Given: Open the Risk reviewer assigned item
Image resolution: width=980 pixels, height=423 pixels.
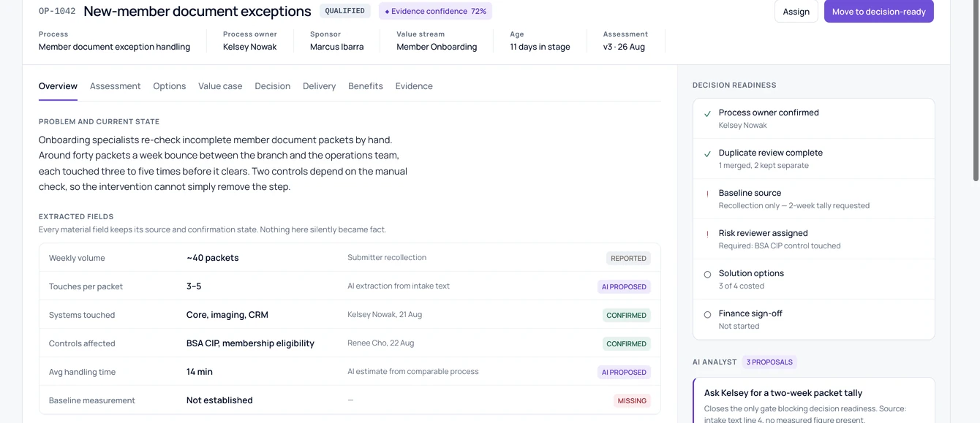Looking at the screenshot, I should (x=813, y=239).
